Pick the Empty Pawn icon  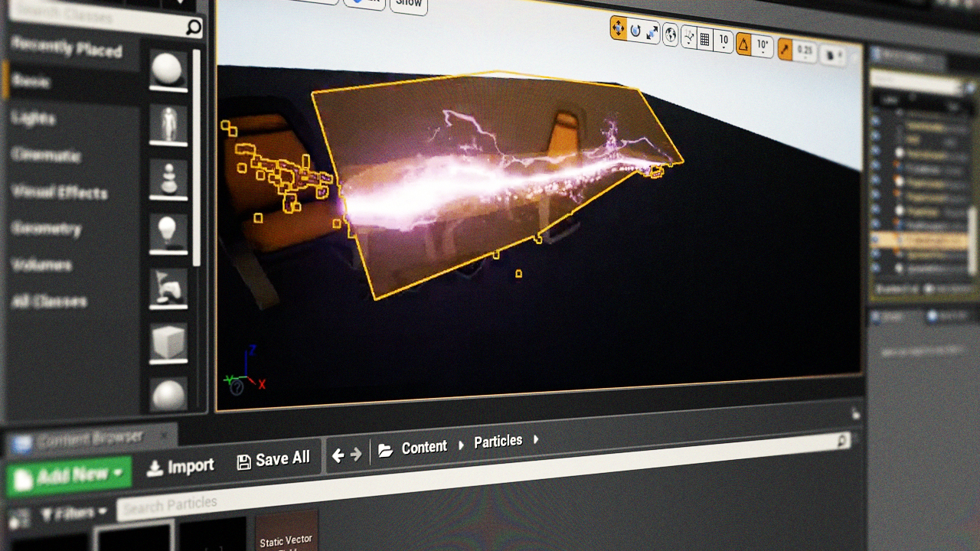[168, 180]
